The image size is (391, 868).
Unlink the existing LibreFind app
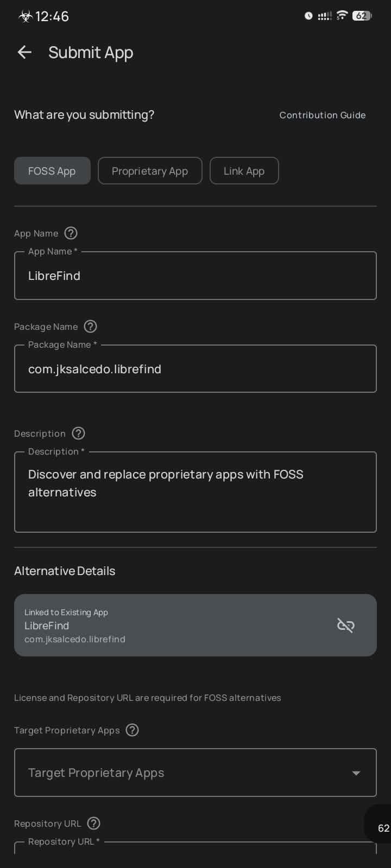pyautogui.click(x=346, y=626)
